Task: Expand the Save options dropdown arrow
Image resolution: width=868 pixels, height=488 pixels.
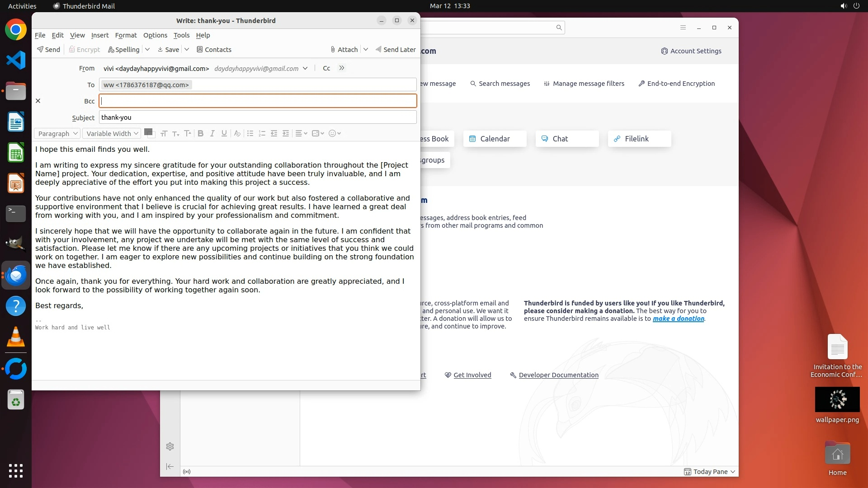Action: (x=187, y=50)
